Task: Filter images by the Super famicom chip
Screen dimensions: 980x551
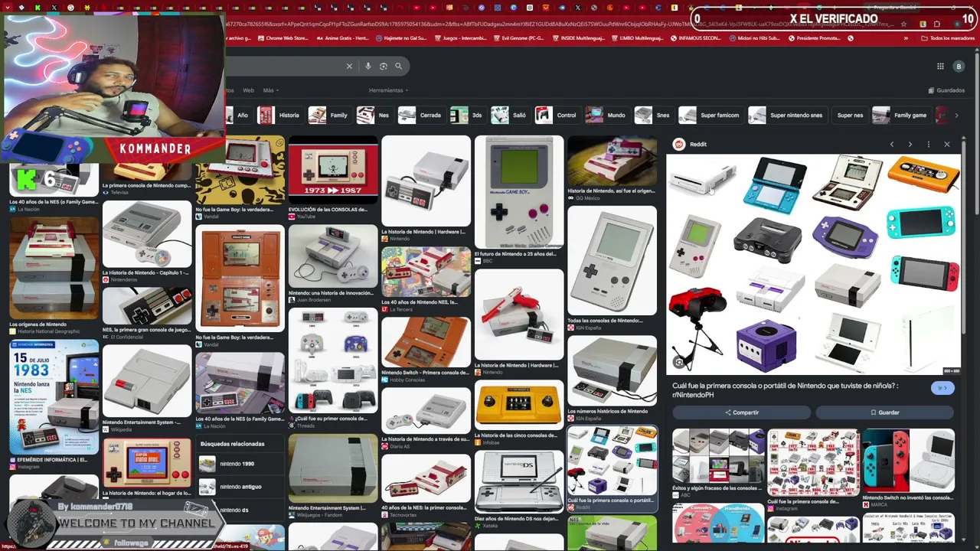Action: pos(710,116)
